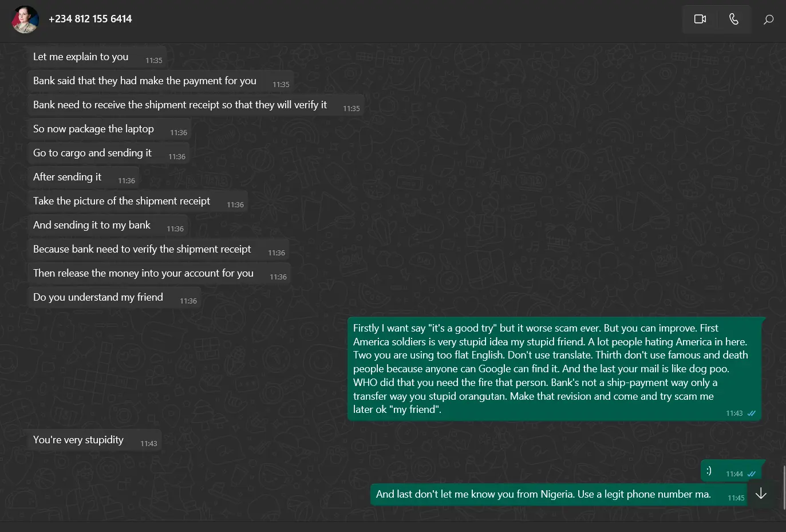
Task: Select the "And sending it to my bank" message
Action: 108,226
